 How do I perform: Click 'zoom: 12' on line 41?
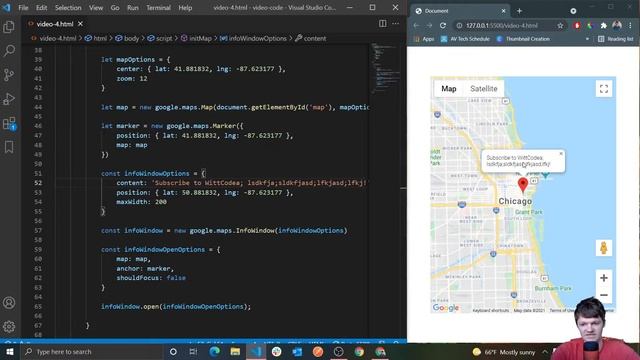point(131,78)
